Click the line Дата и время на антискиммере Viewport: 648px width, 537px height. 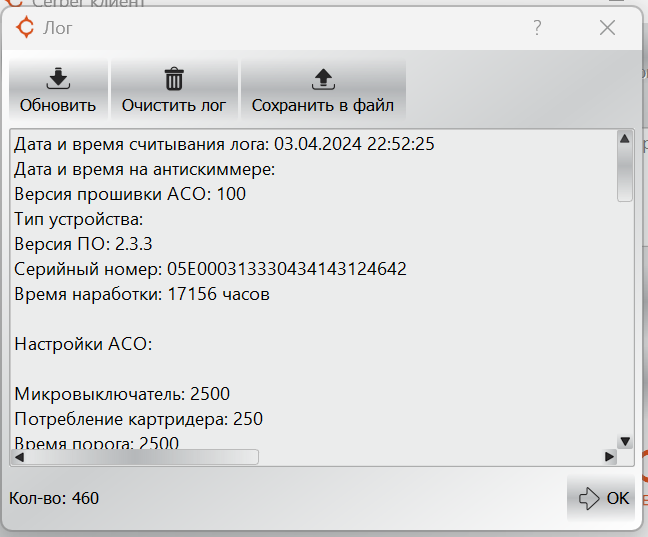[x=145, y=169]
